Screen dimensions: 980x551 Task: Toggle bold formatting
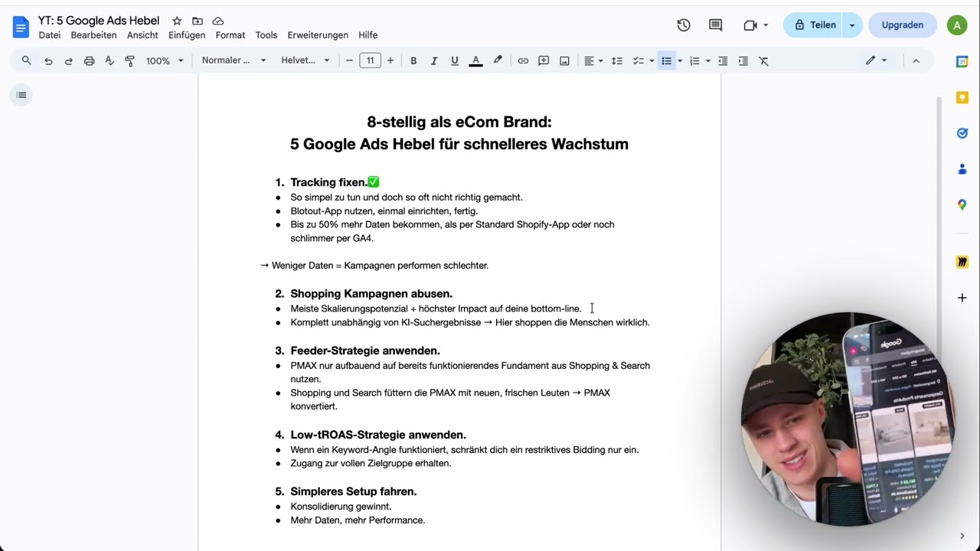tap(413, 60)
